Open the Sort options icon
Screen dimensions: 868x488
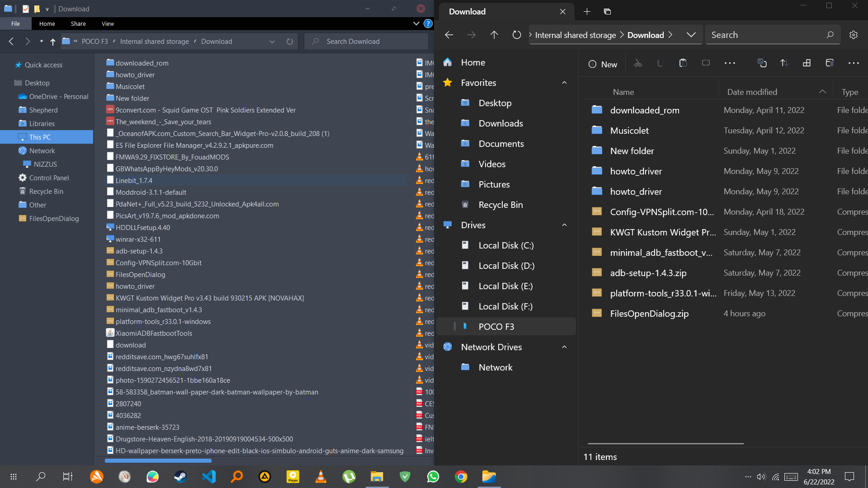coord(784,63)
